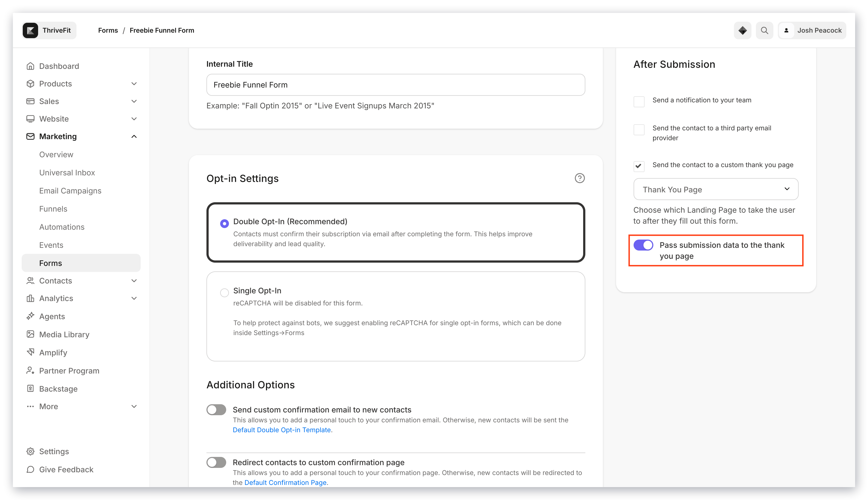The image size is (868, 500).
Task: Toggle Pass submission data to thank you page
Action: click(643, 245)
